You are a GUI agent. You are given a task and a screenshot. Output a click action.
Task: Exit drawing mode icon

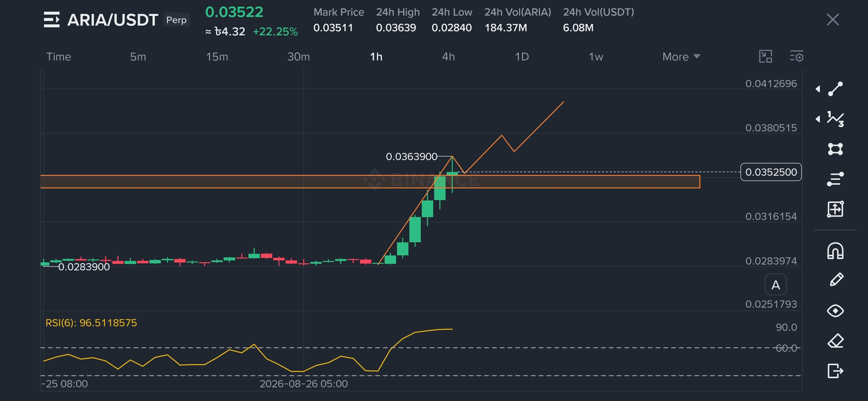[835, 371]
